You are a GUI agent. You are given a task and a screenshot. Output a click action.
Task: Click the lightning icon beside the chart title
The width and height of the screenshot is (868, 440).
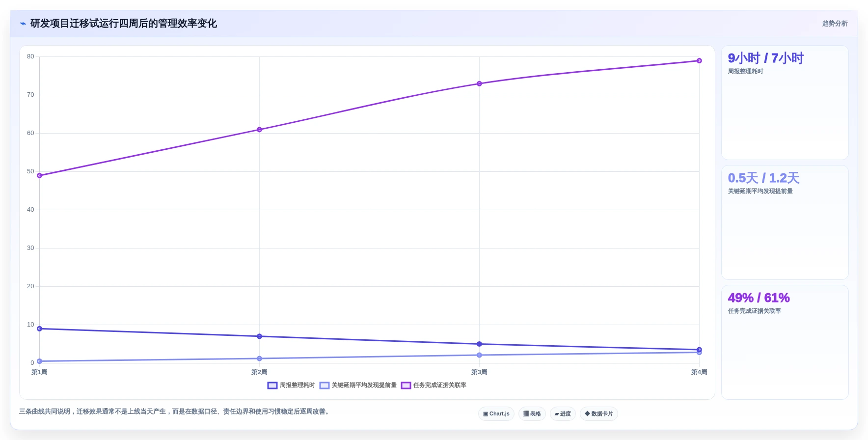[x=23, y=24]
